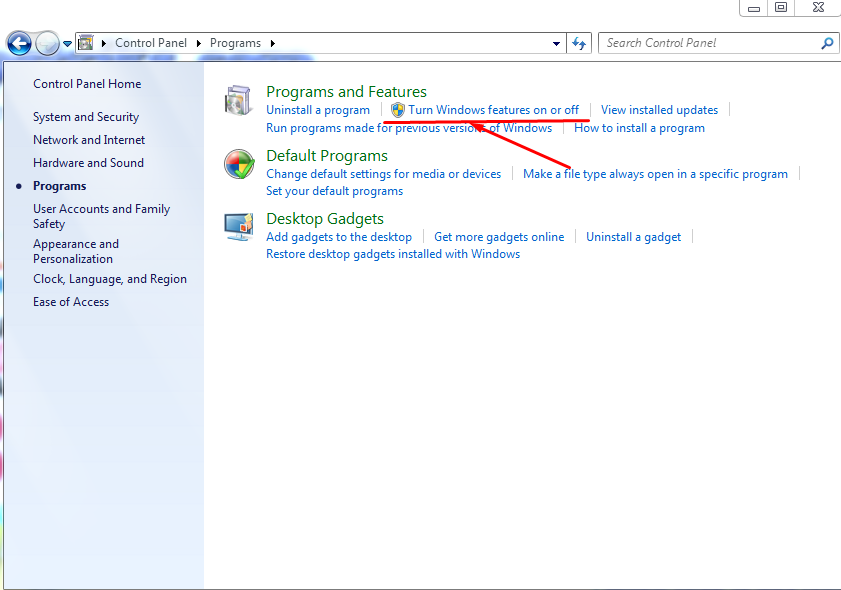Select Control Panel in the breadcrumb

point(151,43)
